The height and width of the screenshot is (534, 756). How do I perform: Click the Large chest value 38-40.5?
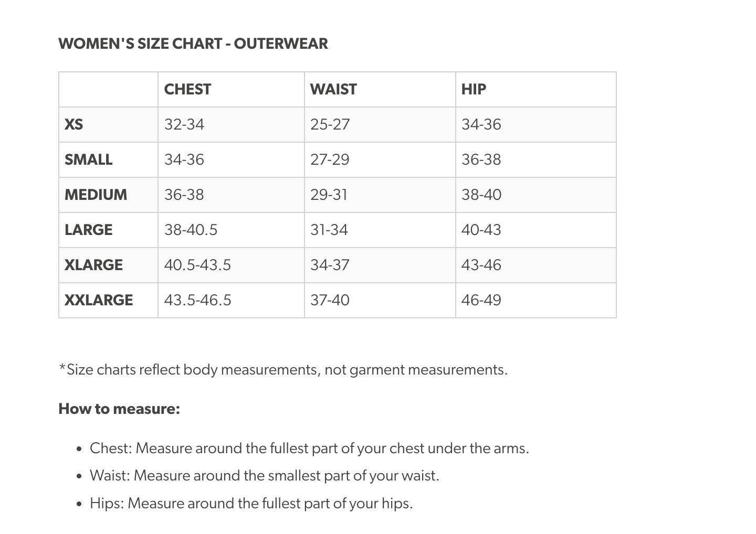click(x=191, y=230)
